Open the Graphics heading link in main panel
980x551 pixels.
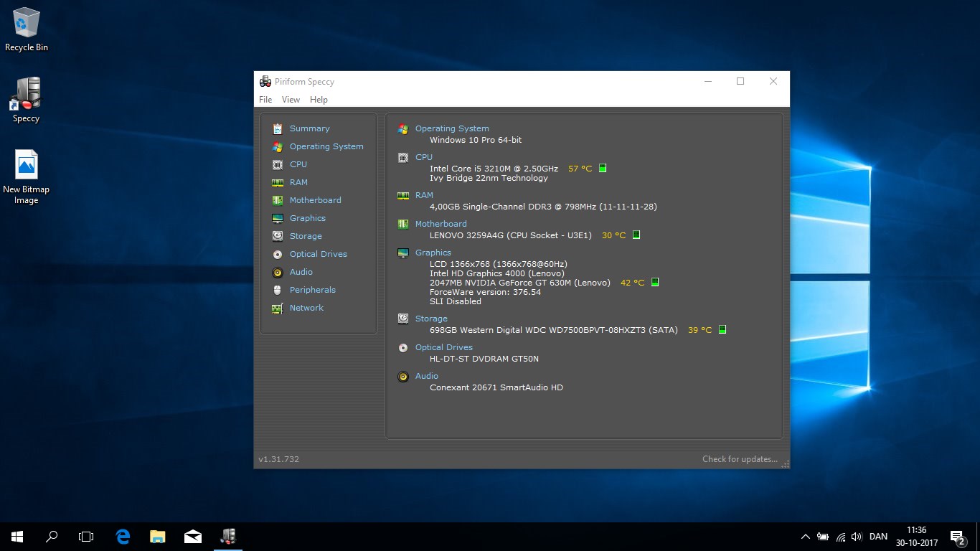point(433,253)
